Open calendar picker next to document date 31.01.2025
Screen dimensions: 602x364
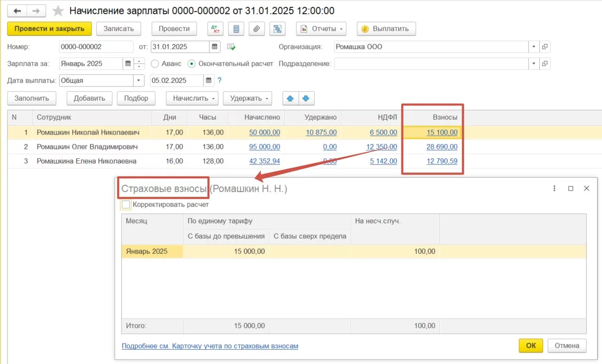tap(215, 47)
